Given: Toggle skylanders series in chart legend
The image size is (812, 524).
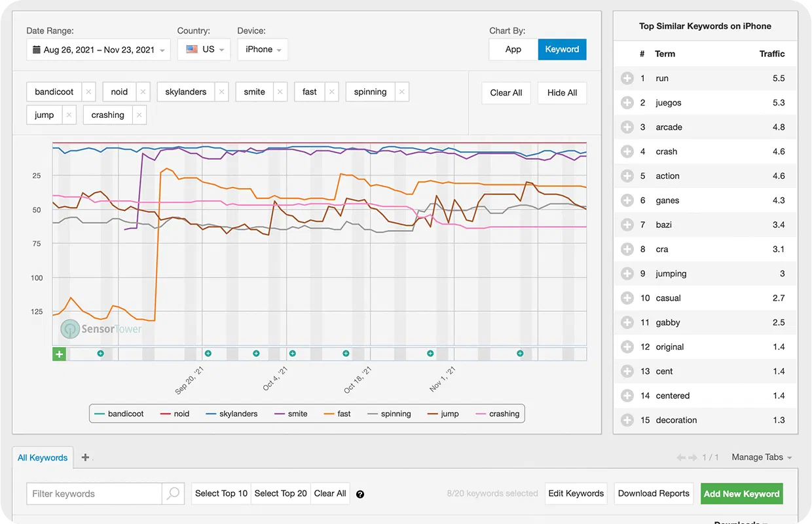Looking at the screenshot, I should tap(232, 414).
